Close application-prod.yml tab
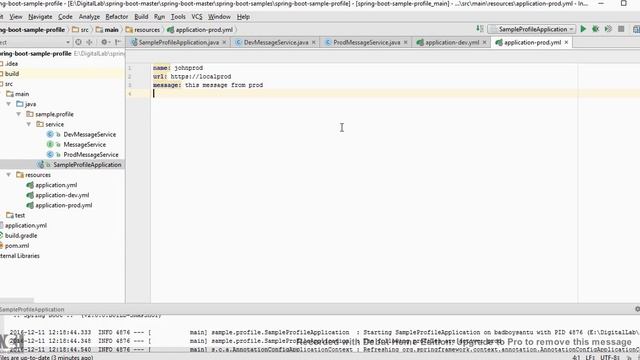This screenshot has height=360, width=640. click(566, 42)
